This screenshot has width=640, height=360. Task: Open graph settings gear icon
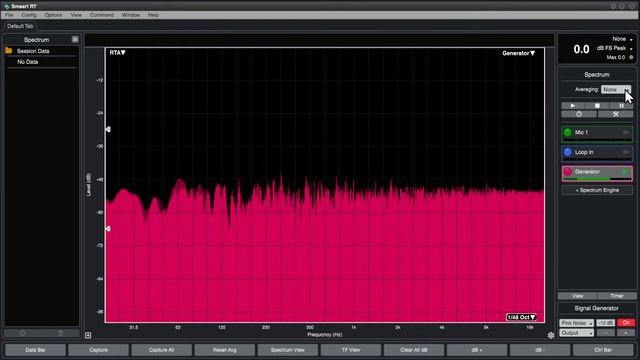click(x=551, y=335)
